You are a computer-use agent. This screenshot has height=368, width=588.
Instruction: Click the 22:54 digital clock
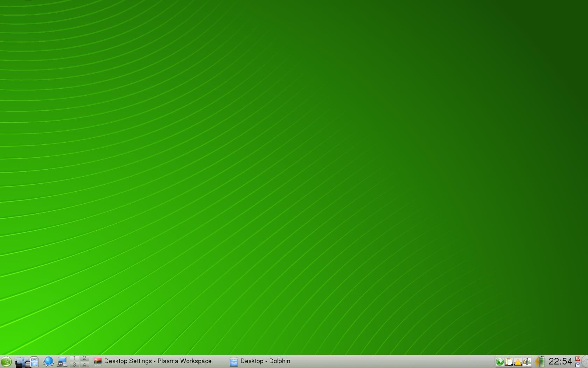[560, 361]
